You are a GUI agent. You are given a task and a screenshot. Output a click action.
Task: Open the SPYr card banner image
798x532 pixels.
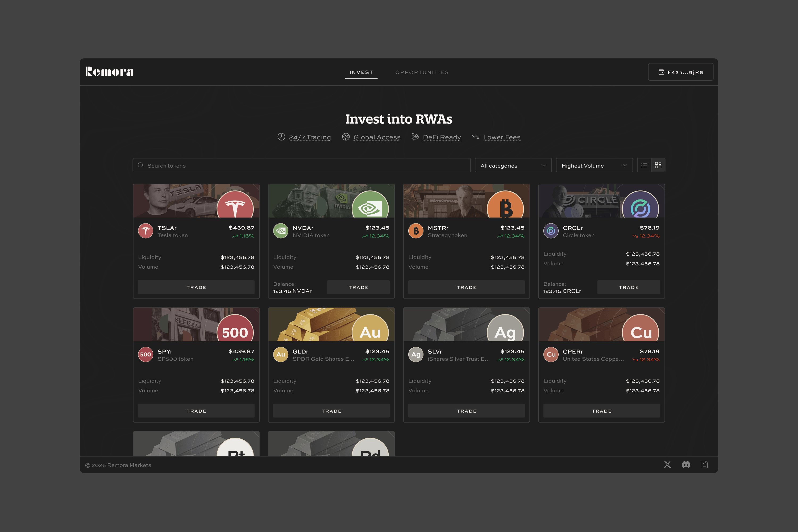196,324
